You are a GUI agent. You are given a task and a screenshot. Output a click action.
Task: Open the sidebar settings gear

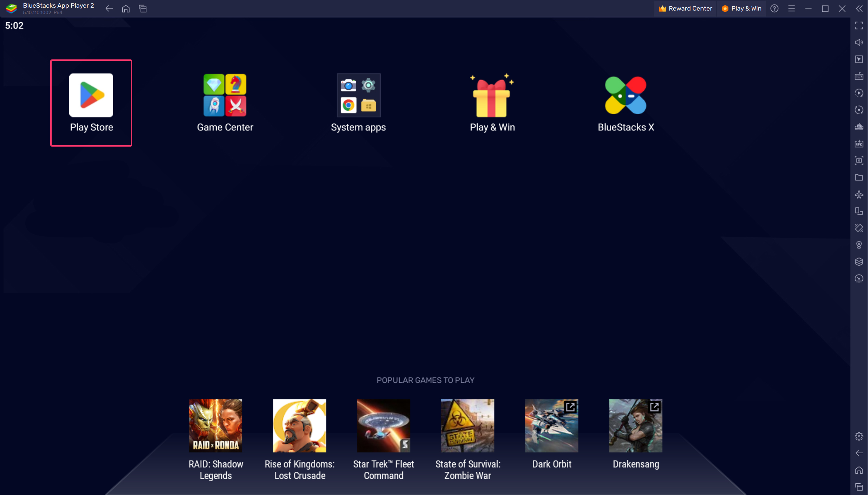click(x=859, y=436)
